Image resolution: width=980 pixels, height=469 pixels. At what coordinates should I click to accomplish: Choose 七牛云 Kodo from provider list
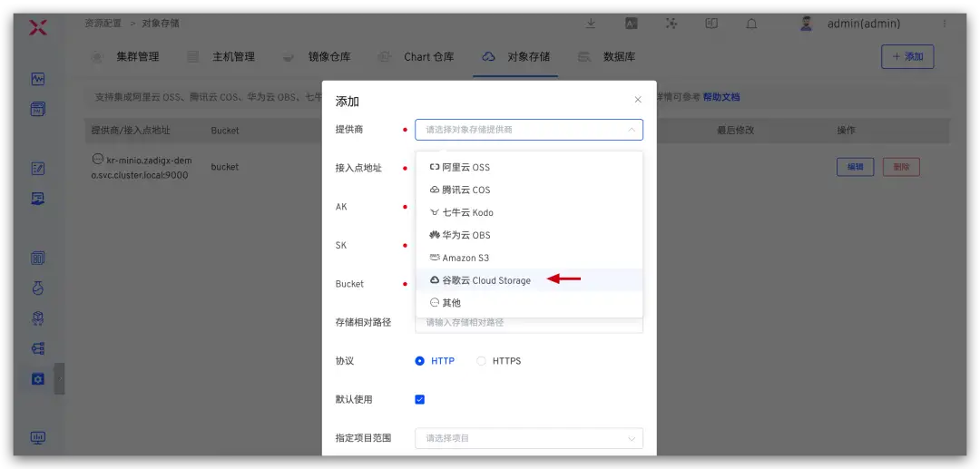tap(529, 212)
